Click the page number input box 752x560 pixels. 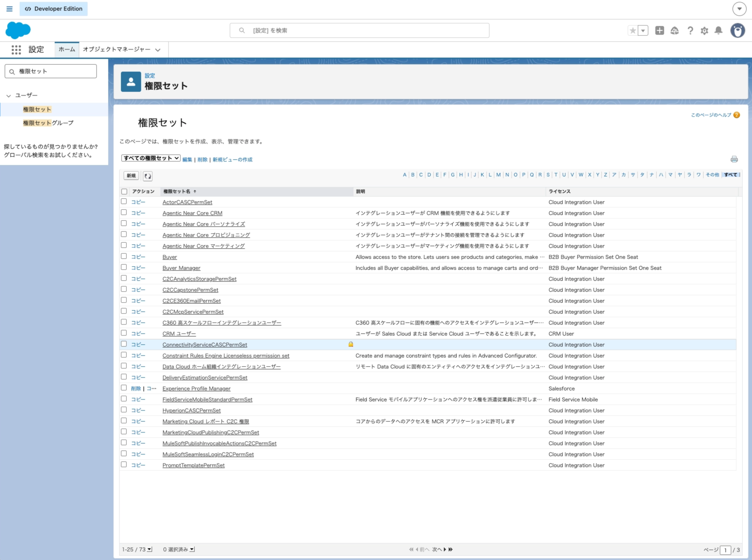[x=725, y=550]
